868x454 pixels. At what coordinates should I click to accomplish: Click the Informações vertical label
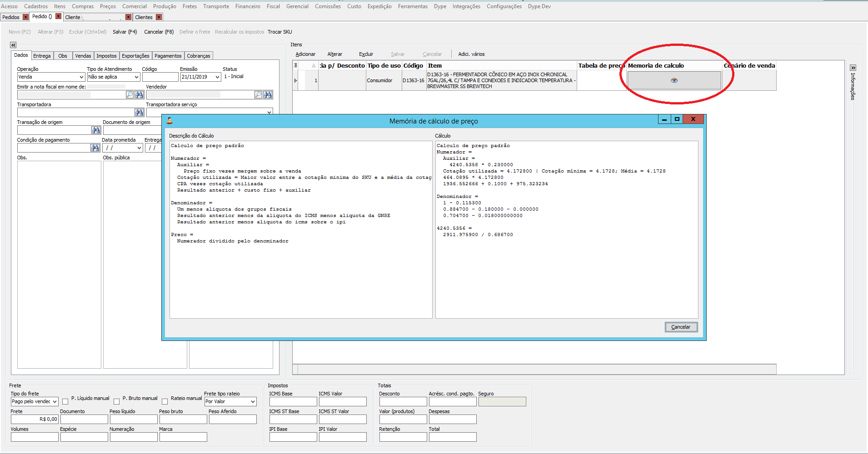click(x=853, y=86)
